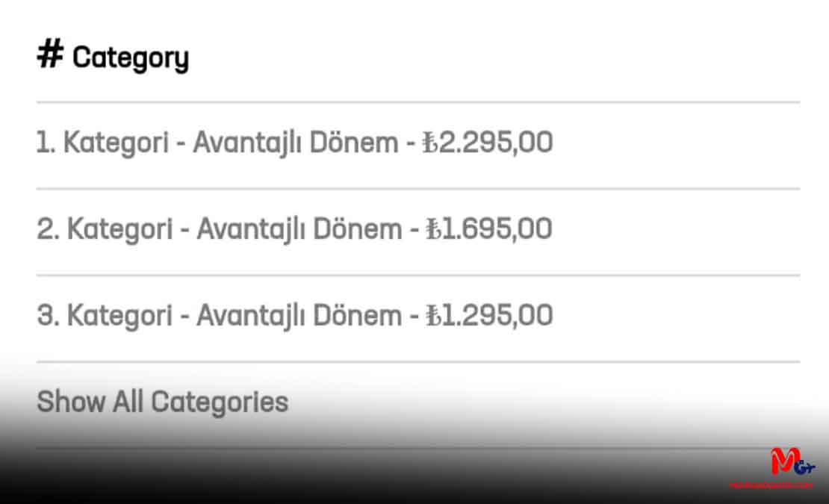Click the '1. Kategori' label text
The image size is (829, 504).
point(102,144)
